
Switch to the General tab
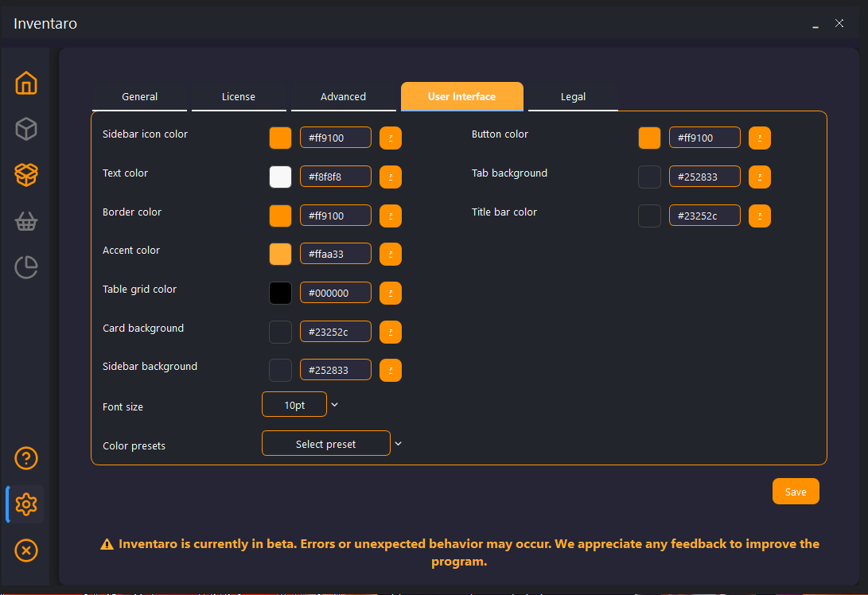tap(139, 97)
